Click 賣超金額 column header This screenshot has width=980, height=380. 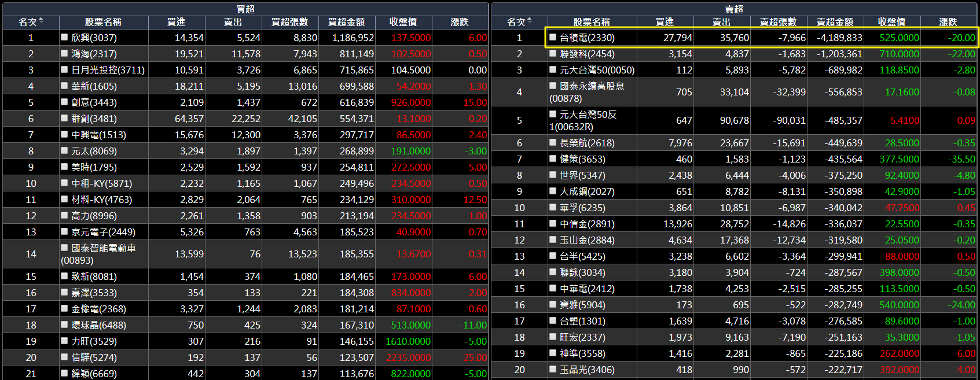835,22
